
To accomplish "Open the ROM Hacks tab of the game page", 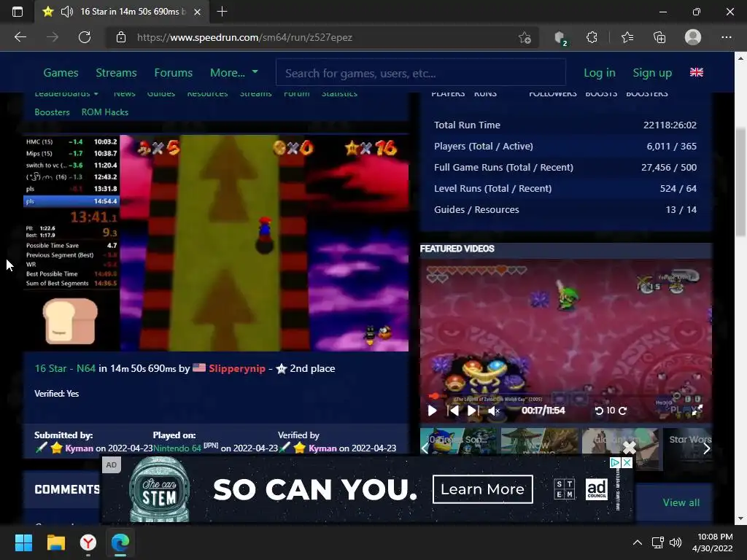I will coord(105,112).
